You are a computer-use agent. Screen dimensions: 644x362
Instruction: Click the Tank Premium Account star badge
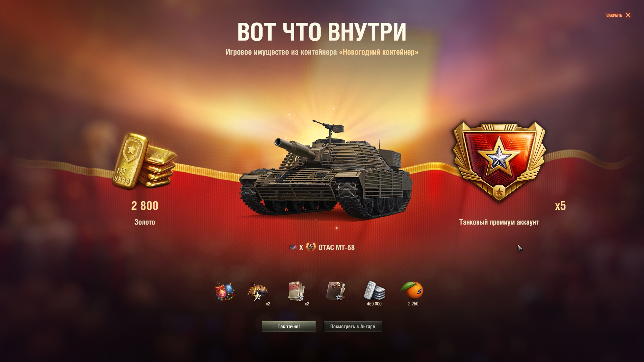[x=499, y=162]
